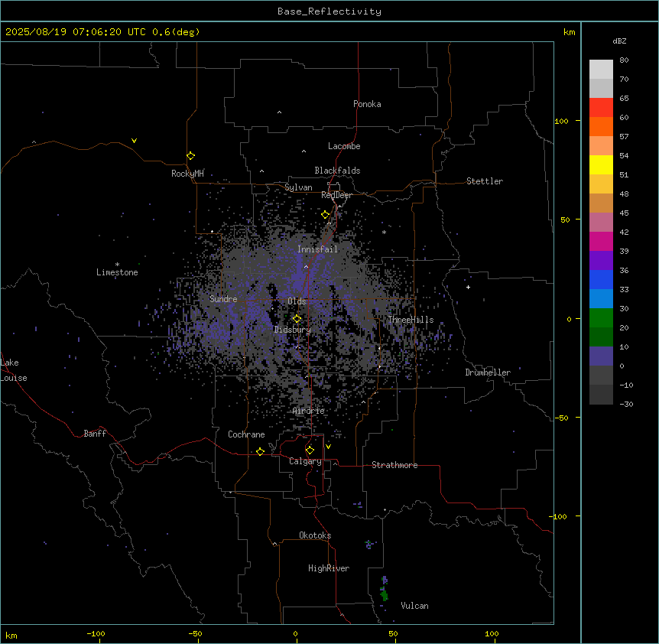Viewport: 659px width, 644px height.
Task: Click the Calgary city label
Action: [306, 461]
